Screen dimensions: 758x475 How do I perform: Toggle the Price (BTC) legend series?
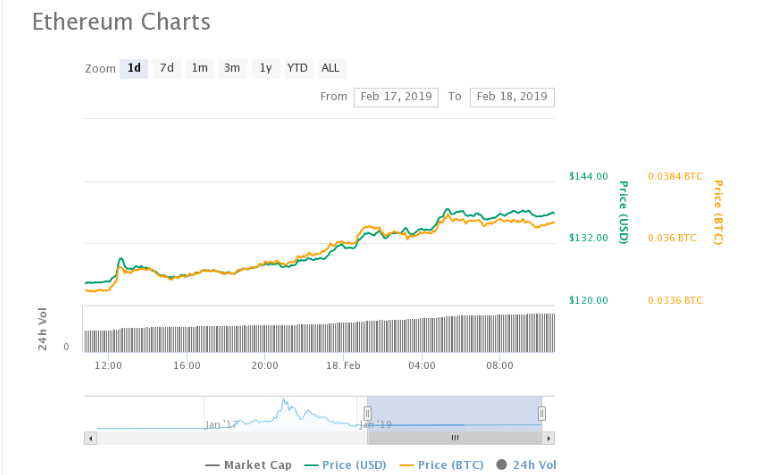coord(441,465)
